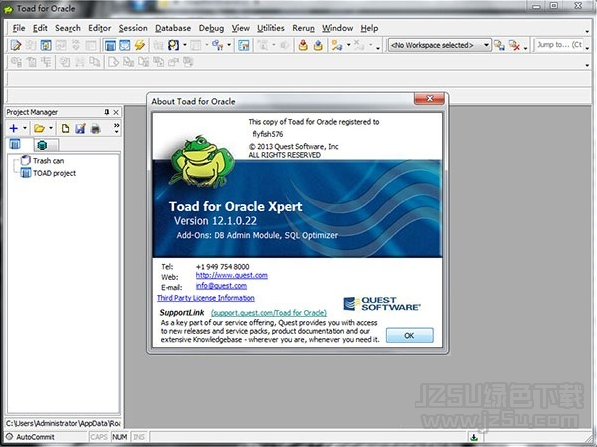The image size is (597, 447).
Task: Open the workspace selection dropdown
Action: (439, 45)
